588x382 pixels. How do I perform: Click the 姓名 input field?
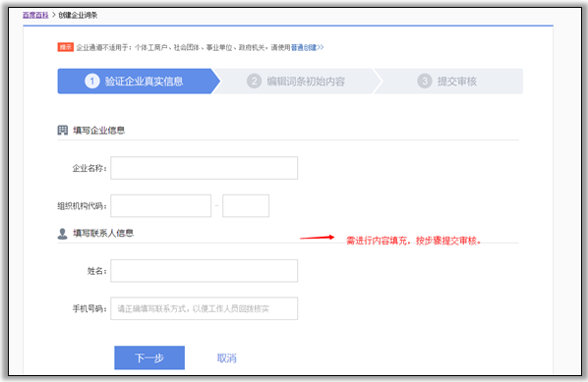pyautogui.click(x=204, y=271)
